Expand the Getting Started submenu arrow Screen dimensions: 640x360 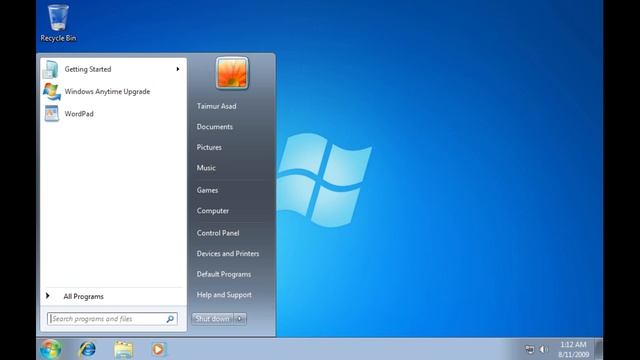point(178,69)
